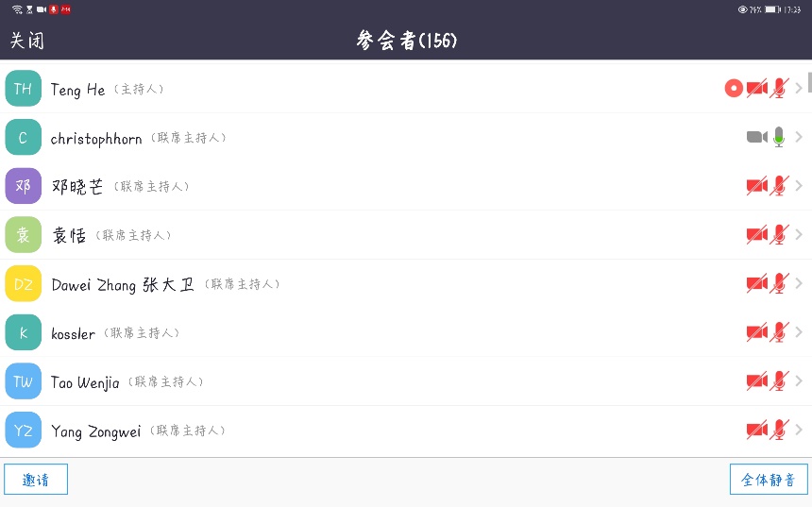Click kossler's K avatar icon

point(24,332)
